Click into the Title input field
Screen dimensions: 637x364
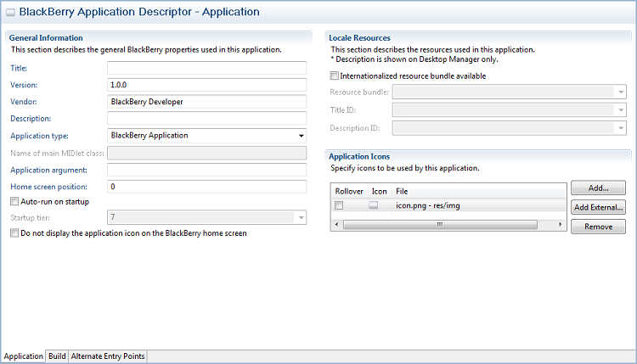(x=206, y=68)
